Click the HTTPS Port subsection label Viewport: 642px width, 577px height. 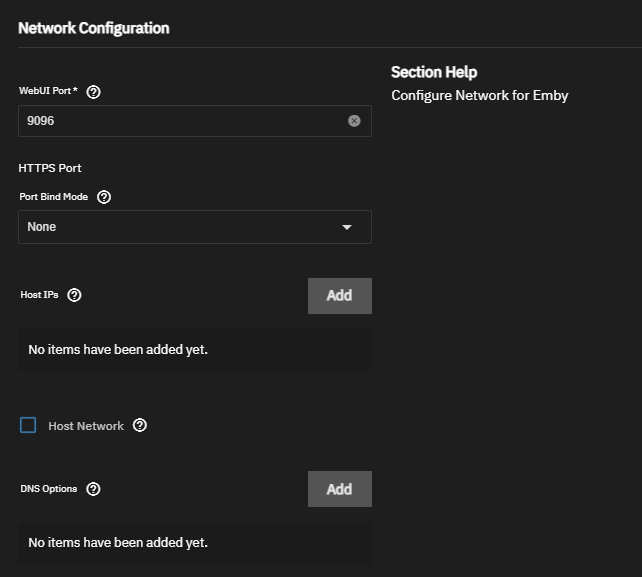50,168
